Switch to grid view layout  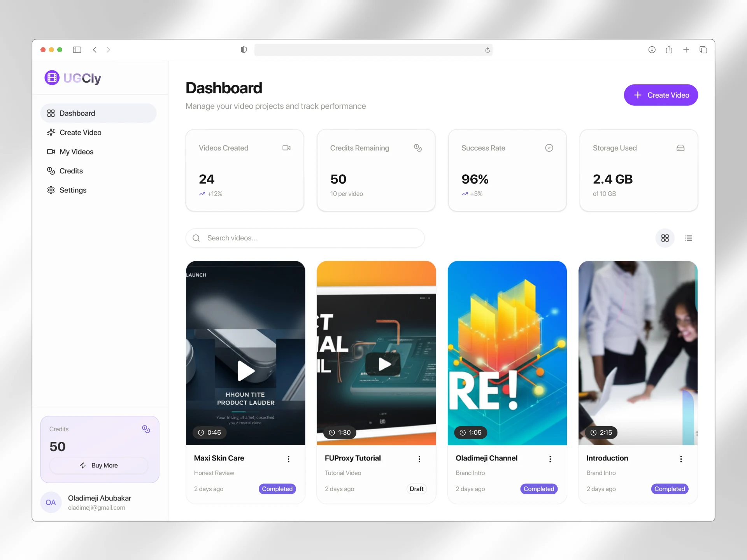click(x=665, y=238)
